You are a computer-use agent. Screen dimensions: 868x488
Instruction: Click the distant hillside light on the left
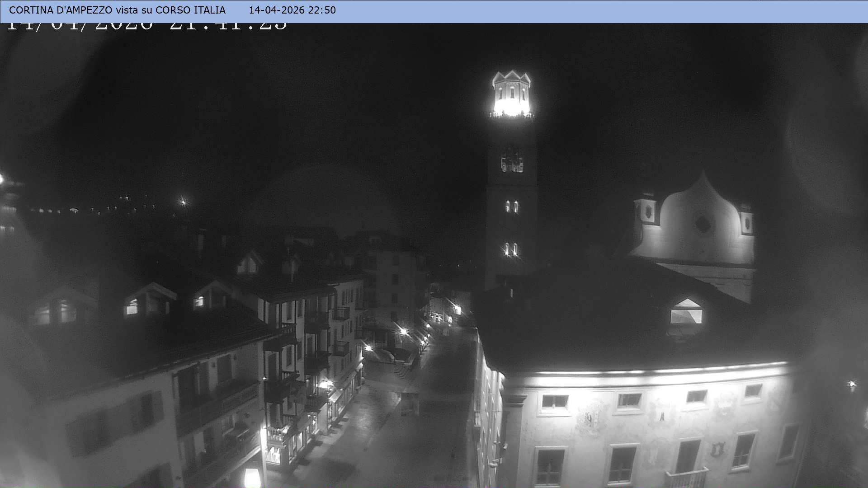pos(183,202)
